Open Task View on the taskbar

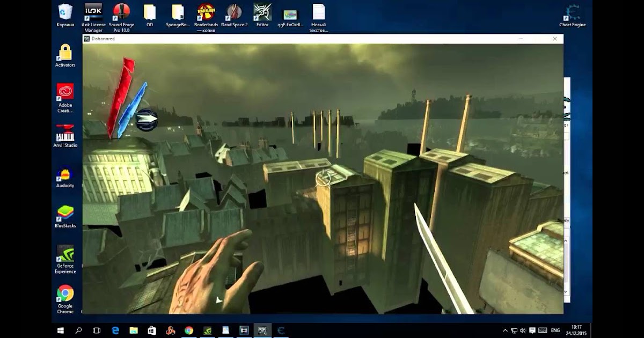[97, 330]
